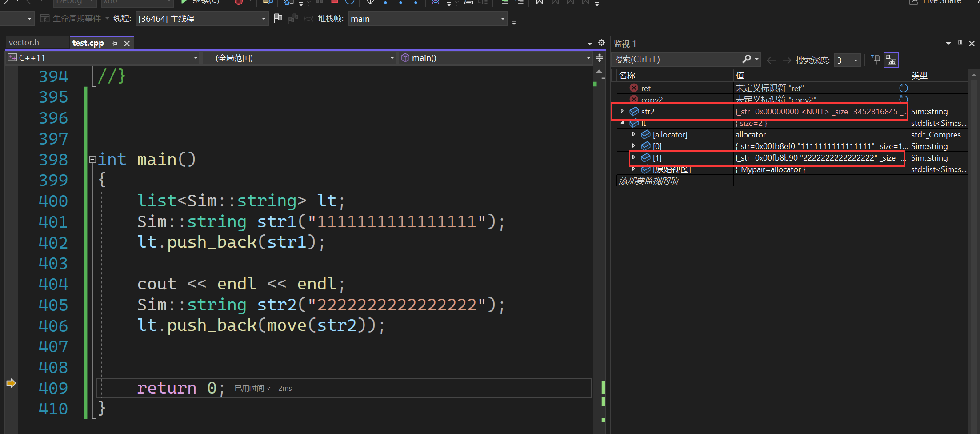Expand the str2 watch entry
Viewport: 980px width, 434px height.
pos(622,111)
